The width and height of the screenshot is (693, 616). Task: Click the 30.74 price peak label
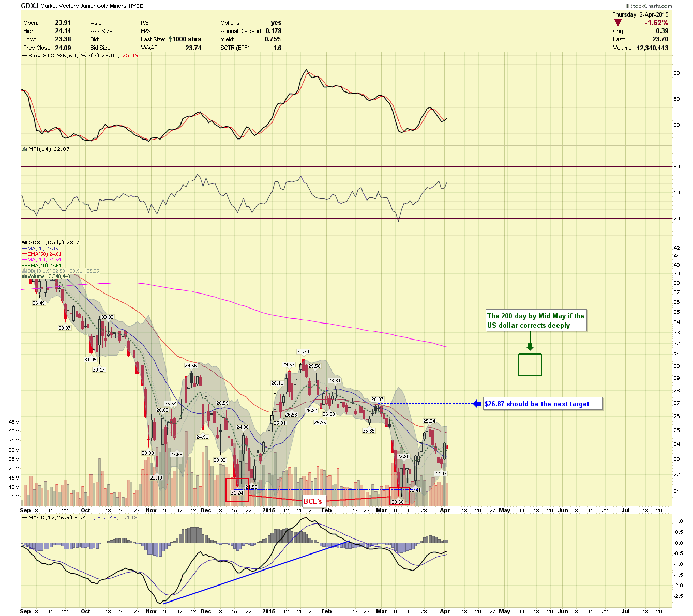pos(303,352)
